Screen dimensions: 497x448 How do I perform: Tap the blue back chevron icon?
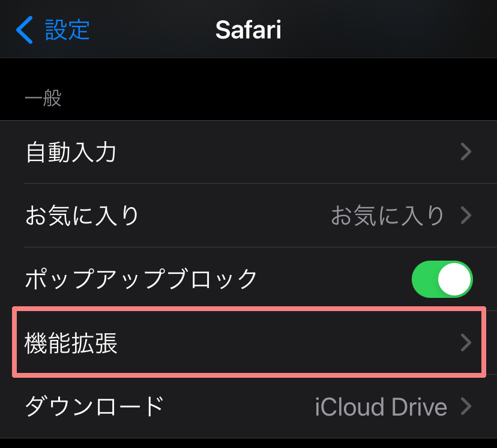[x=25, y=30]
